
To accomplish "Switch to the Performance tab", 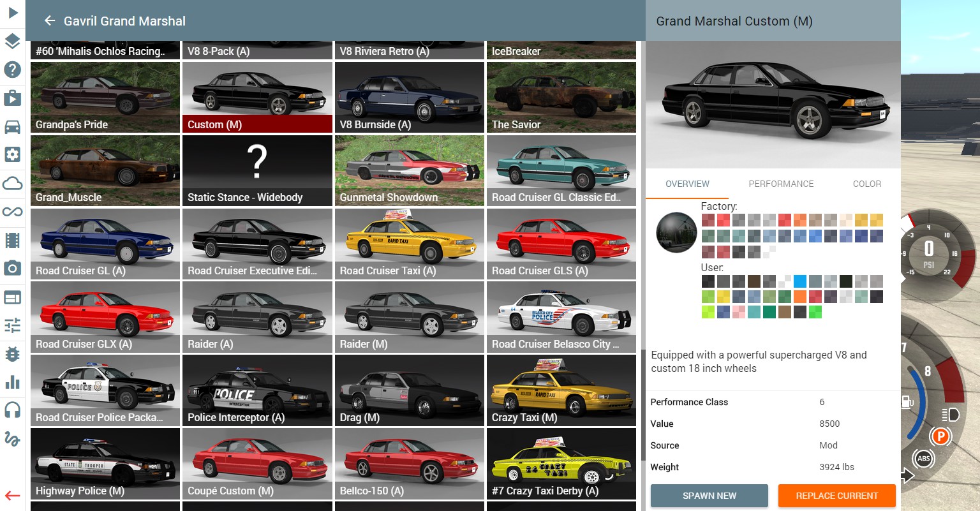I will click(x=781, y=184).
